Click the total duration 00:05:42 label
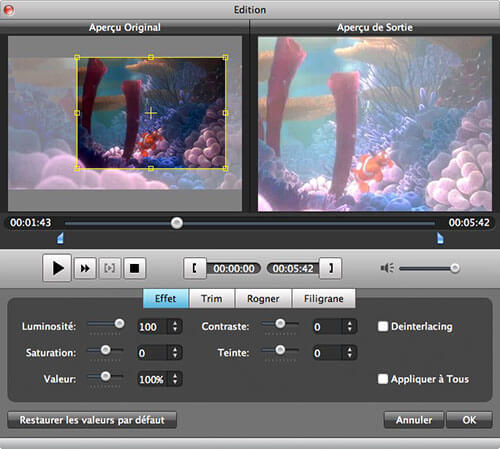The image size is (500, 449). click(469, 223)
